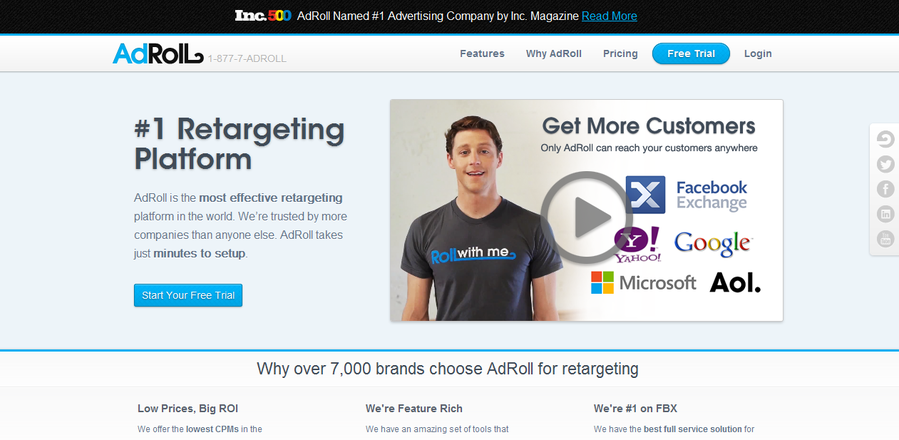Screen dimensions: 899x440
Task: Click the Facebook Exchange logo
Action: (x=687, y=195)
